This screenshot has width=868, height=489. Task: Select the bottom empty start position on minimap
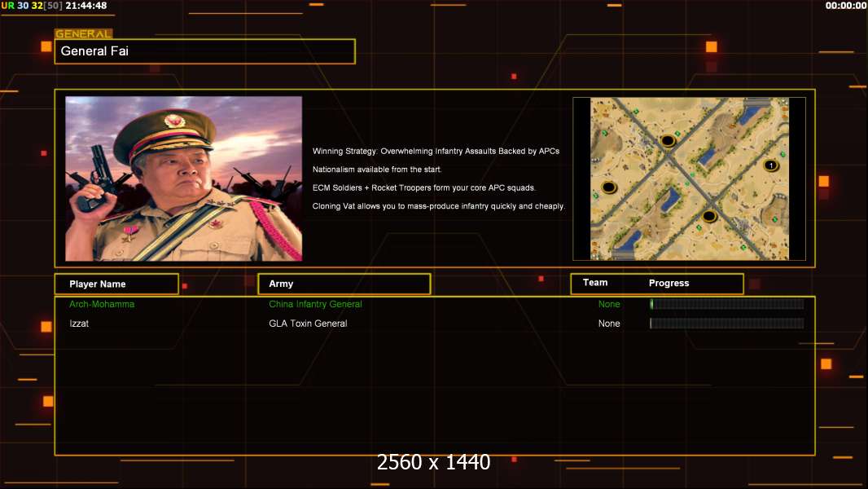709,216
